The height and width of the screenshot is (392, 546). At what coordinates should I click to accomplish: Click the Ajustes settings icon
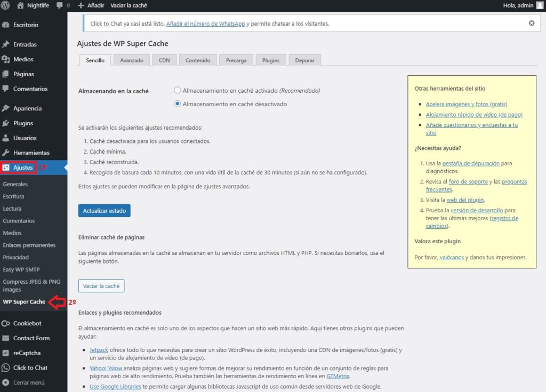click(x=6, y=167)
